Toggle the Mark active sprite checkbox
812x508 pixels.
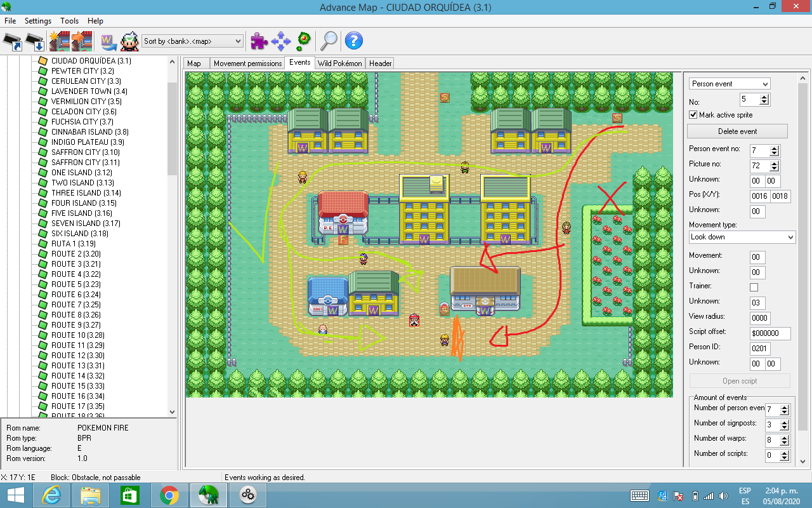(x=693, y=115)
